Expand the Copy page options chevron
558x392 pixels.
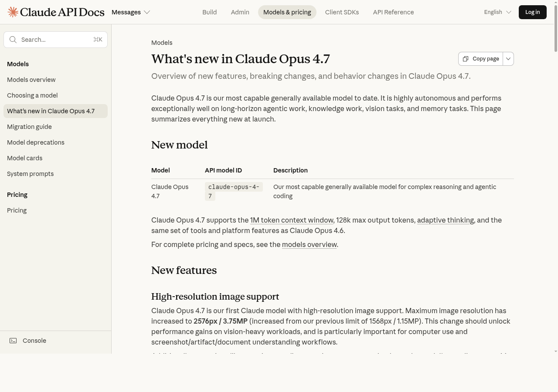coord(508,58)
